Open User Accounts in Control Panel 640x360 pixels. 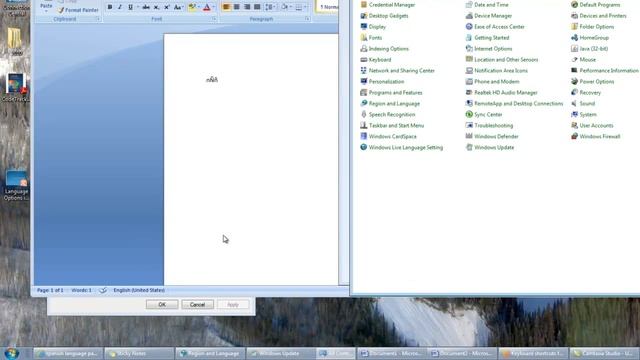pyautogui.click(x=592, y=125)
